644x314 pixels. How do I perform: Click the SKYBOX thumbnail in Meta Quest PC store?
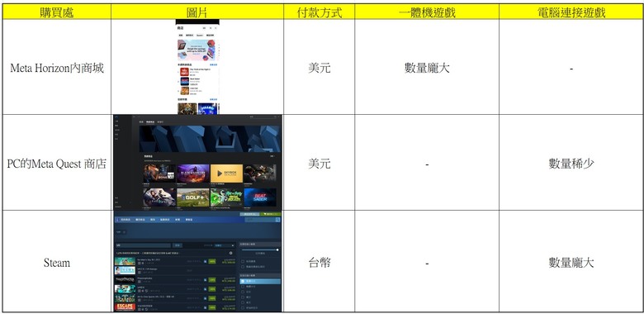[226, 174]
